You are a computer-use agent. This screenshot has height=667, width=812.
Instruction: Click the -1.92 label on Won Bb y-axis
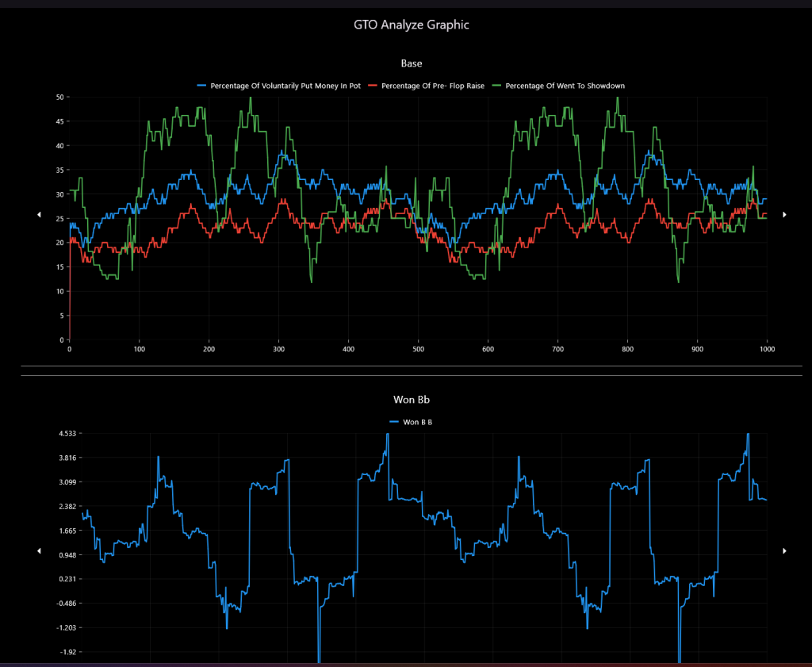pos(54,652)
